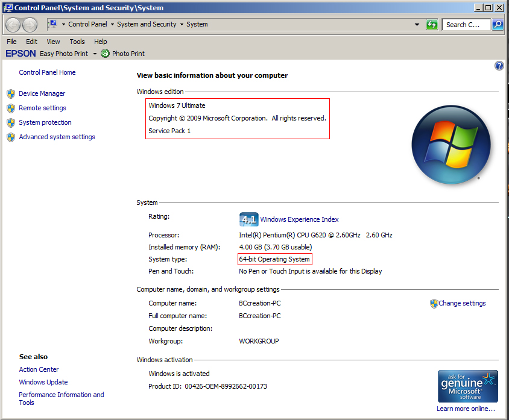Open Remote settings link
The image size is (509, 420).
[42, 108]
